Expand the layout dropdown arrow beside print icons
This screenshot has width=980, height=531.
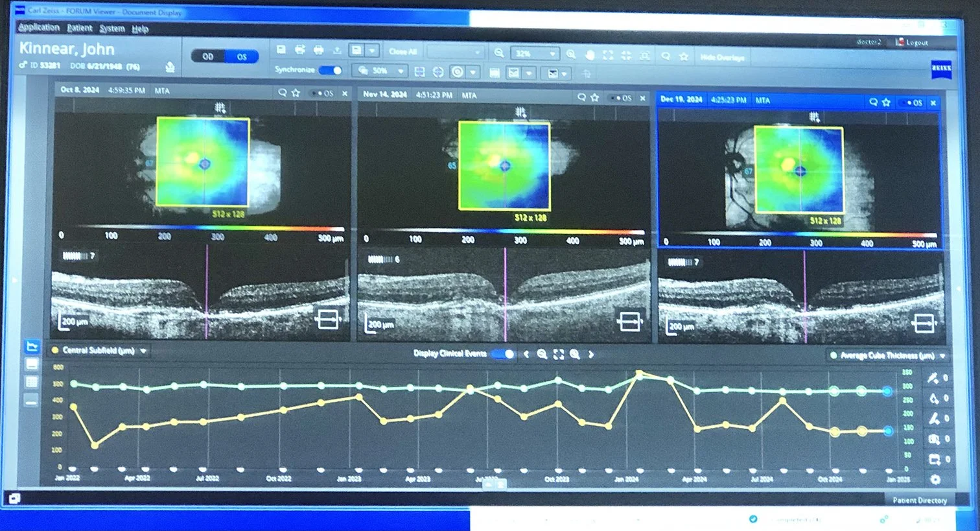[x=372, y=51]
